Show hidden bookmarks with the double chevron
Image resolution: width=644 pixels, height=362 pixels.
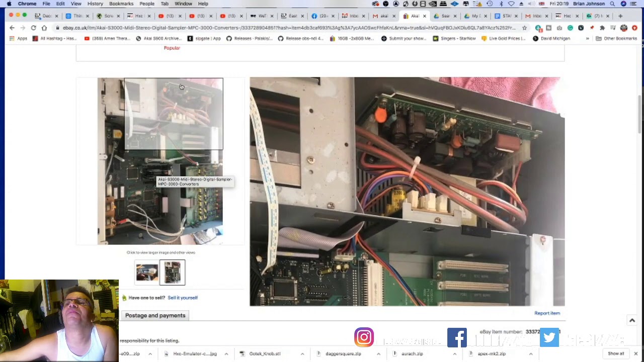[x=587, y=38]
